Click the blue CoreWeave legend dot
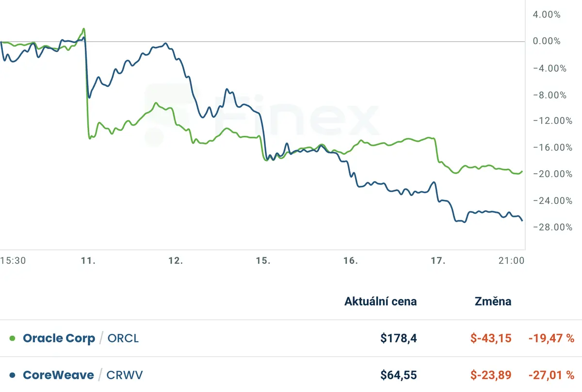The height and width of the screenshot is (392, 582). coord(13,375)
